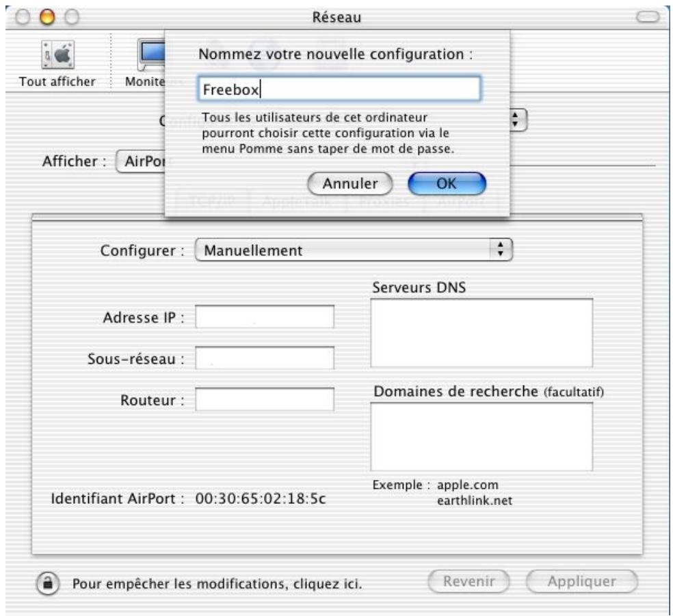Click the text Pour empêcher les modifications

(180, 584)
